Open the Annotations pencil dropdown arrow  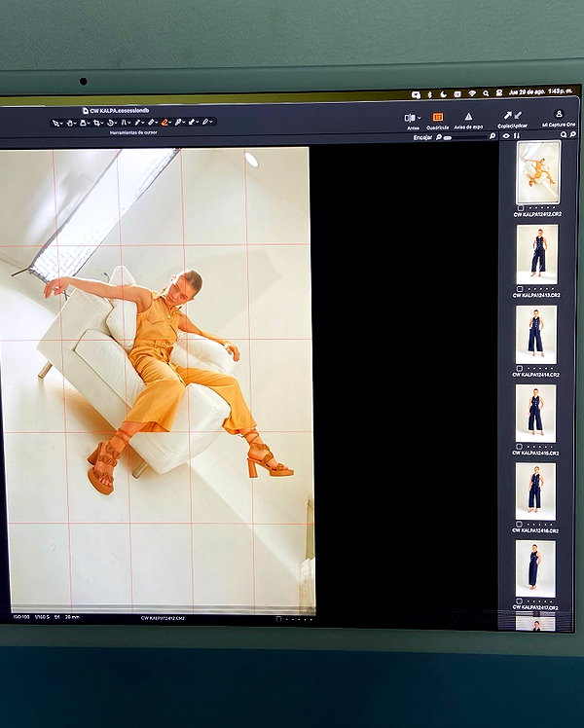[211, 122]
